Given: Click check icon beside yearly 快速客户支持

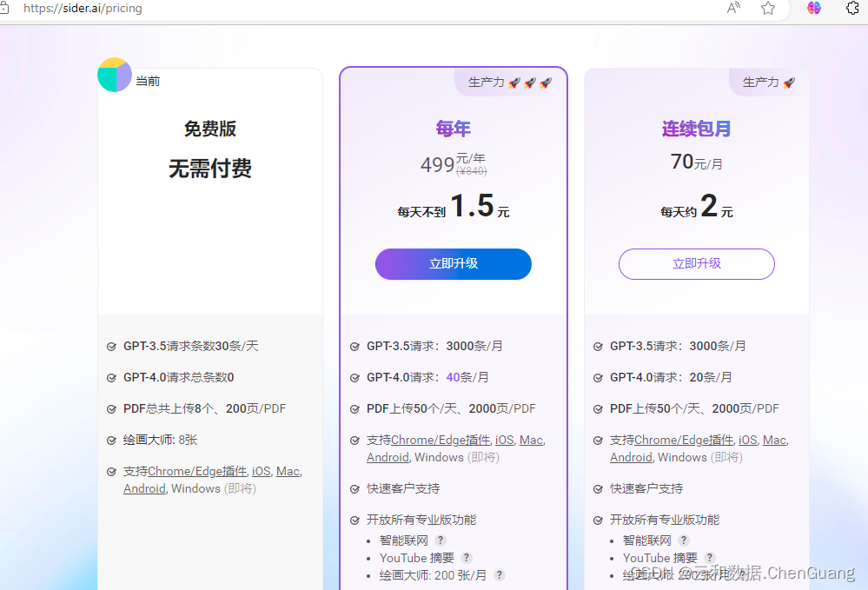Looking at the screenshot, I should 354,489.
